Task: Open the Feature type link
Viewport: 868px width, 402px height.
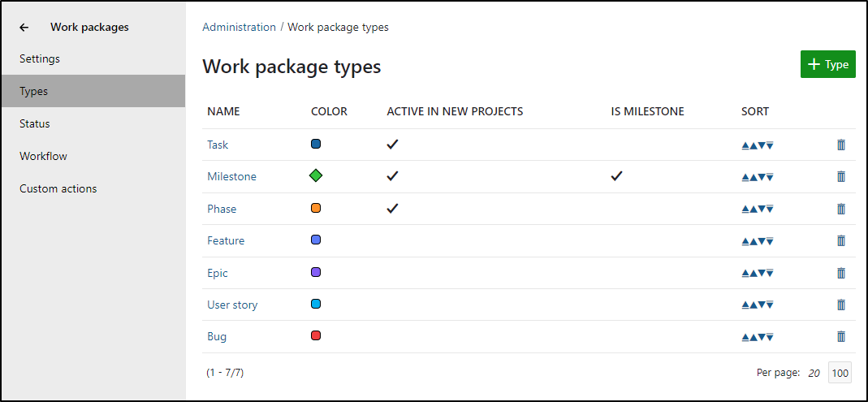Action: (225, 241)
